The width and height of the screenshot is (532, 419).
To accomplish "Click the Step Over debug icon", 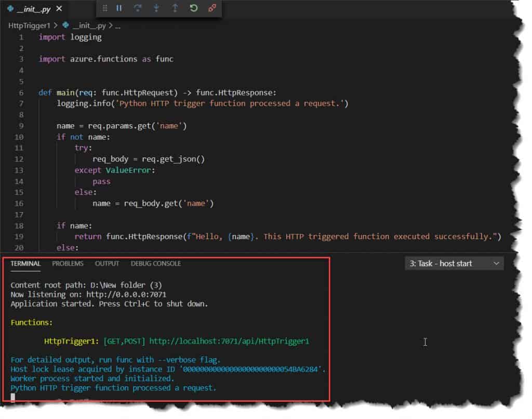I will pos(138,8).
